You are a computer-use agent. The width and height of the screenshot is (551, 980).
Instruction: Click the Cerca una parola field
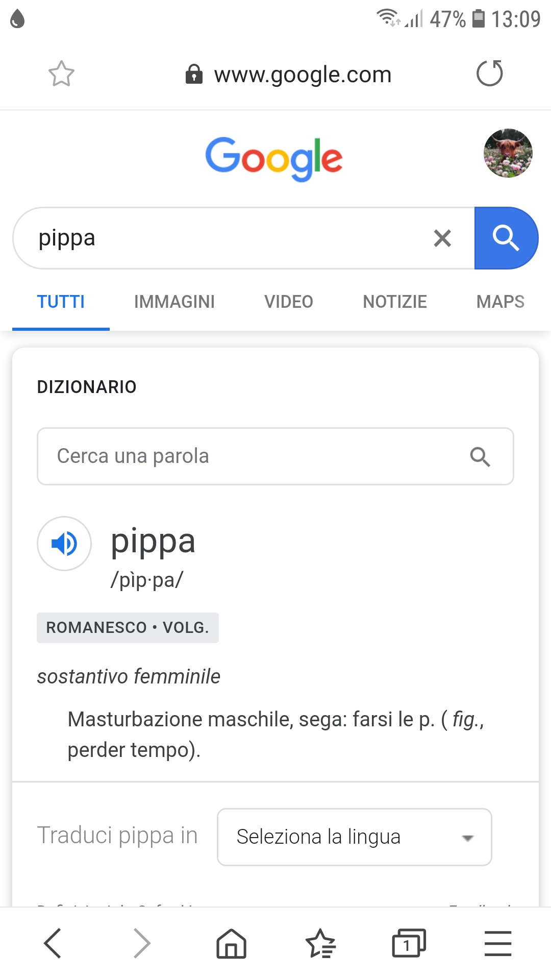(275, 456)
